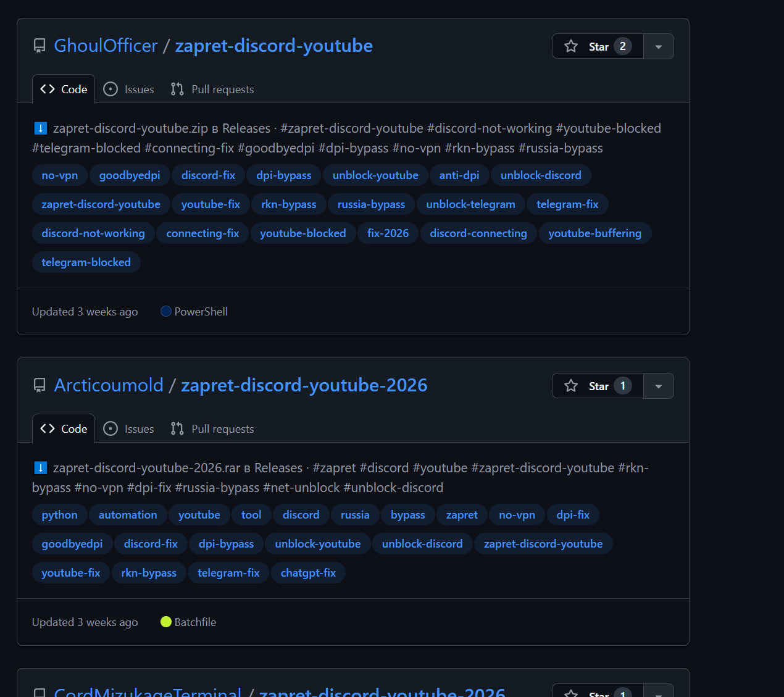This screenshot has height=697, width=784.
Task: Open CordMizukageTerminal profile link
Action: pyautogui.click(x=148, y=691)
